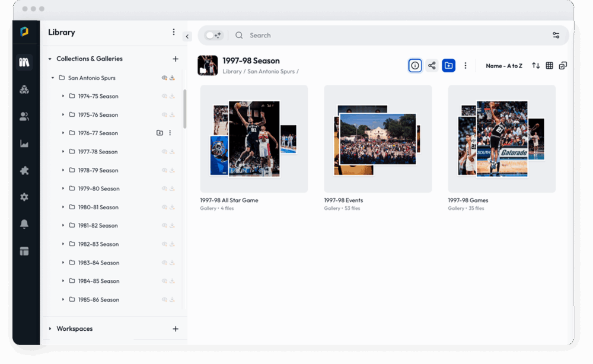Open the share icon in the toolbar
Screen dimensions: 593x364
432,66
